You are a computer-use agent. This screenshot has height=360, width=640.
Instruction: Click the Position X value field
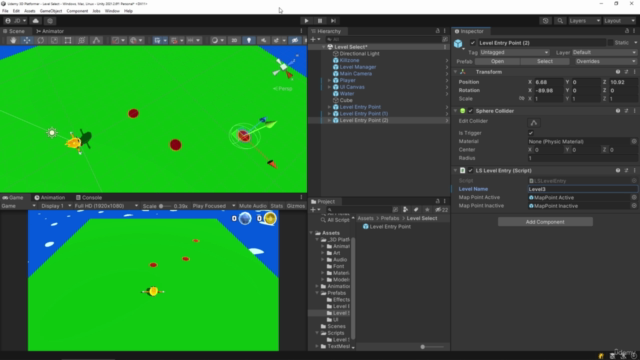tap(548, 82)
